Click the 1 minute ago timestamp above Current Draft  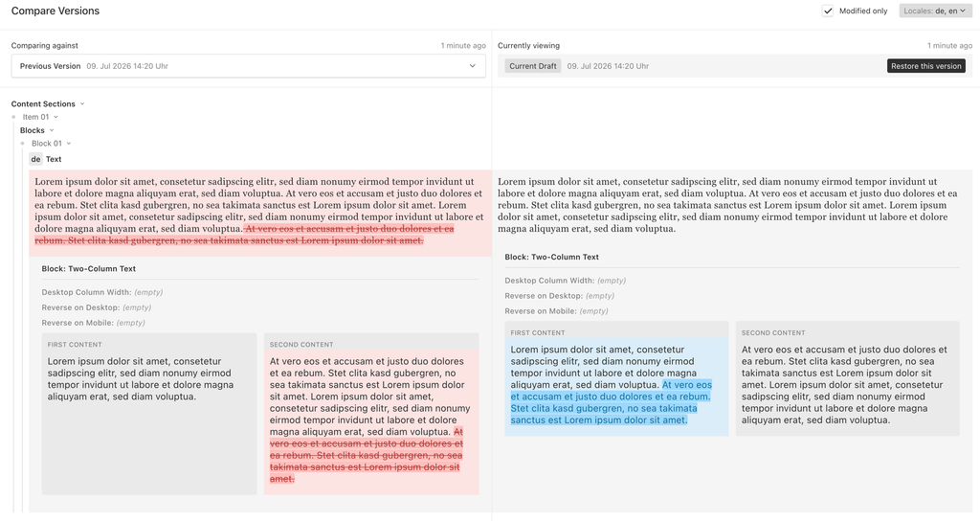point(949,46)
